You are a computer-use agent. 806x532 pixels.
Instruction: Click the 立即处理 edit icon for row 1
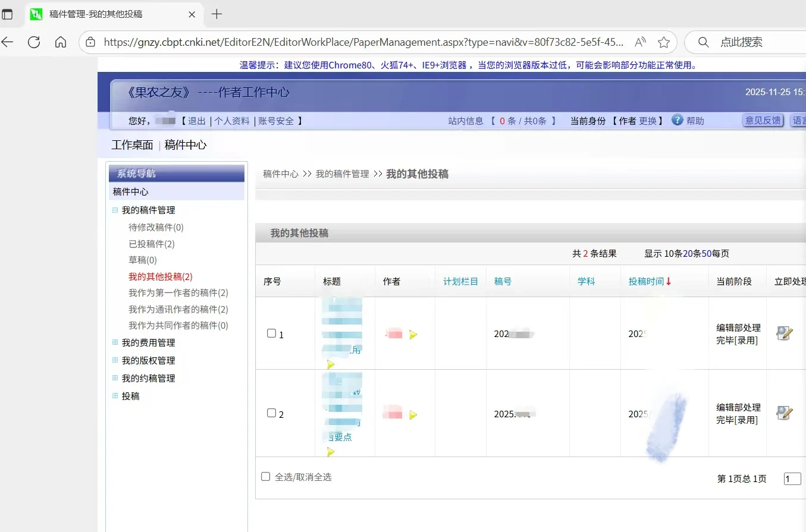(x=785, y=333)
